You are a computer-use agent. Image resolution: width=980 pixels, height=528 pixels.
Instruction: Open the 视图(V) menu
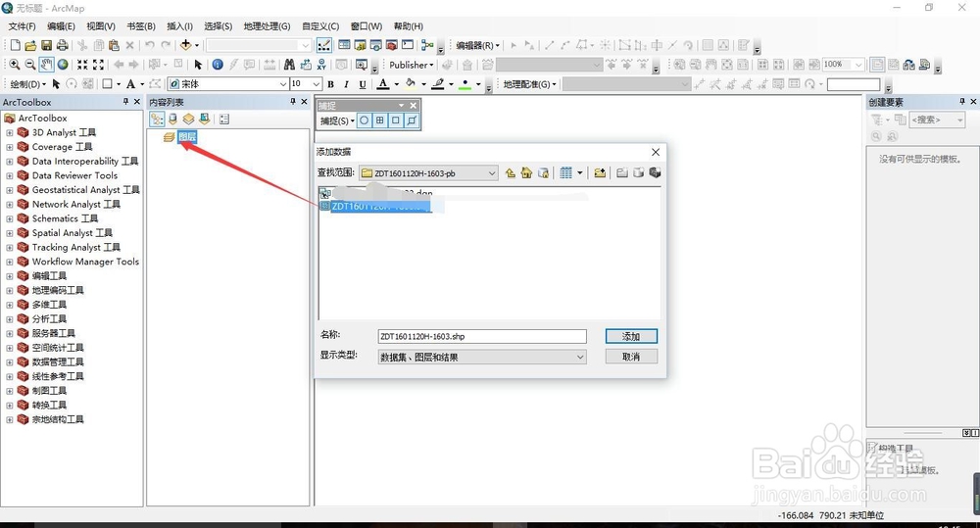tap(101, 26)
